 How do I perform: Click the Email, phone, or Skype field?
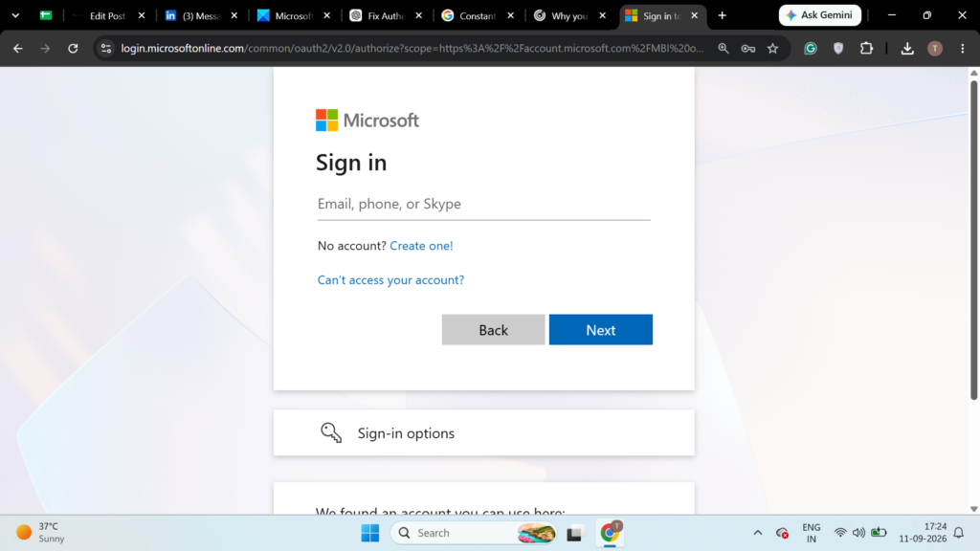click(x=483, y=205)
